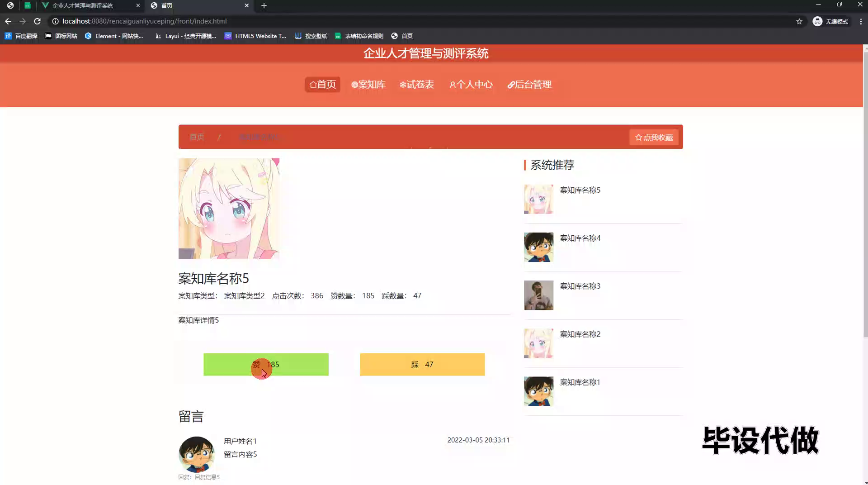
Task: Click the yellow 踩 47 dislike button
Action: click(x=422, y=364)
